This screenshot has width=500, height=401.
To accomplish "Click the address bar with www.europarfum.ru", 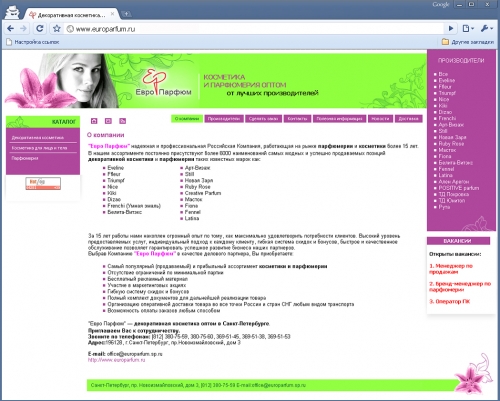I will pos(253,29).
